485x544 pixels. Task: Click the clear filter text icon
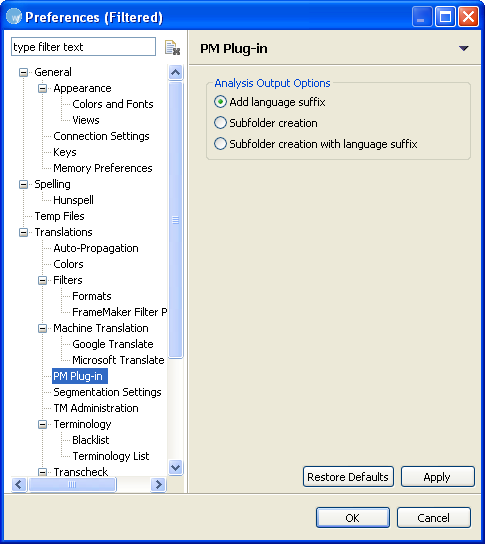pos(172,47)
